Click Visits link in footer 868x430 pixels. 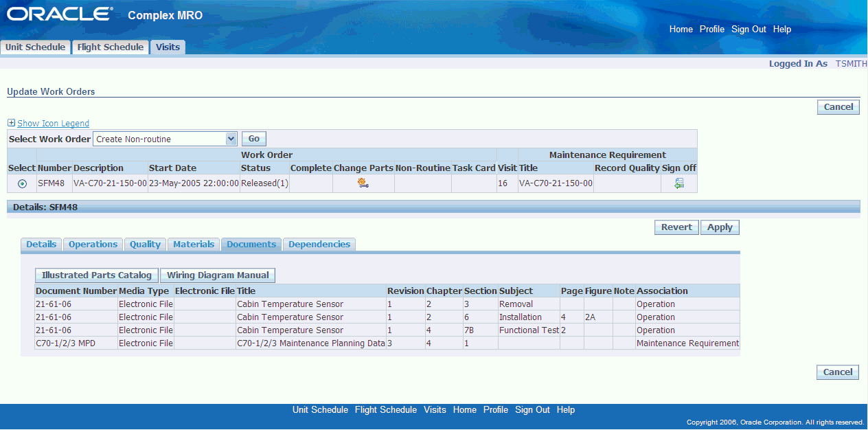point(435,409)
